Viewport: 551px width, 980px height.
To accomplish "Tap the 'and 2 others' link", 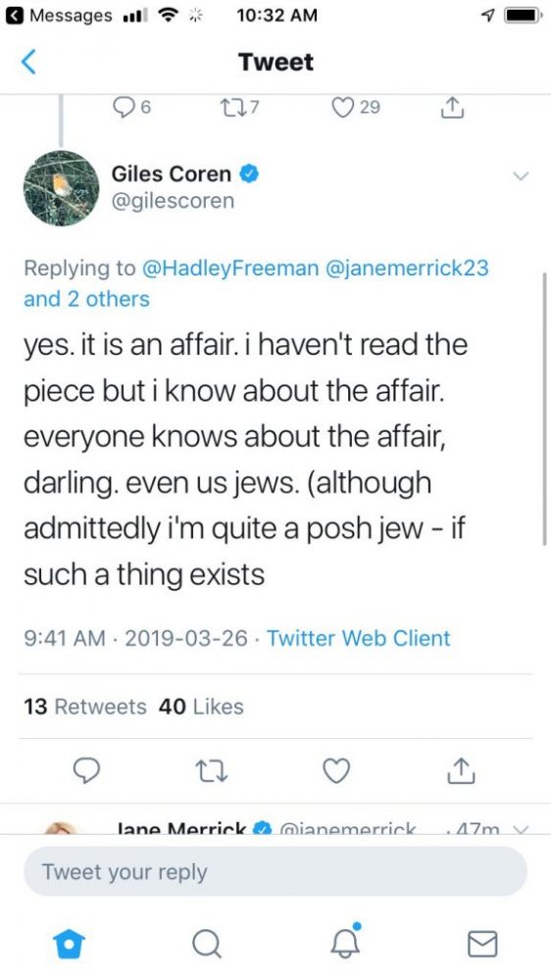I will 86,299.
